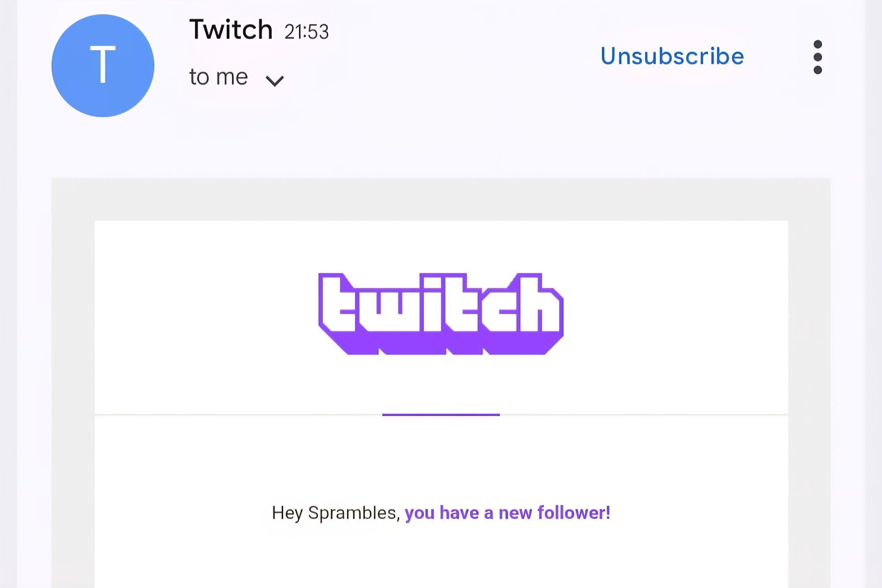Click the letter T inside the avatar

(103, 65)
